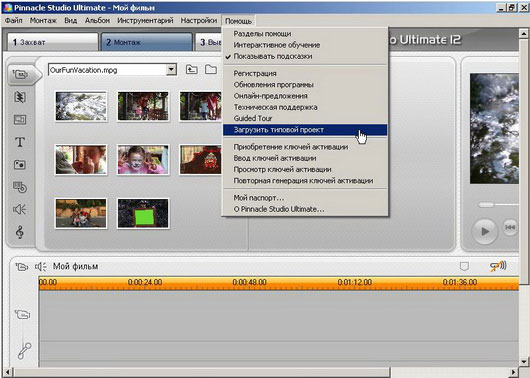Open the Настройки menu
530x378 pixels.
click(199, 21)
